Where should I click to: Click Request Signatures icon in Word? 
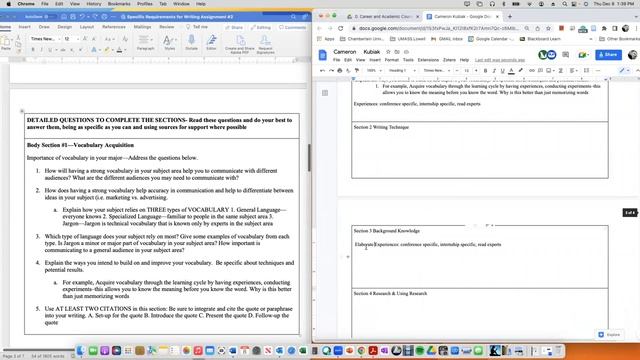click(265, 44)
